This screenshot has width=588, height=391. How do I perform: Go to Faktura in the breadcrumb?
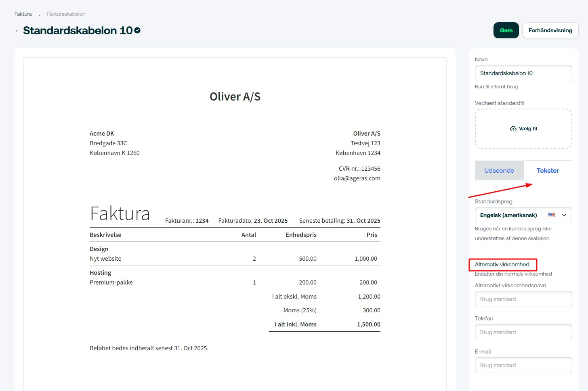pyautogui.click(x=23, y=14)
